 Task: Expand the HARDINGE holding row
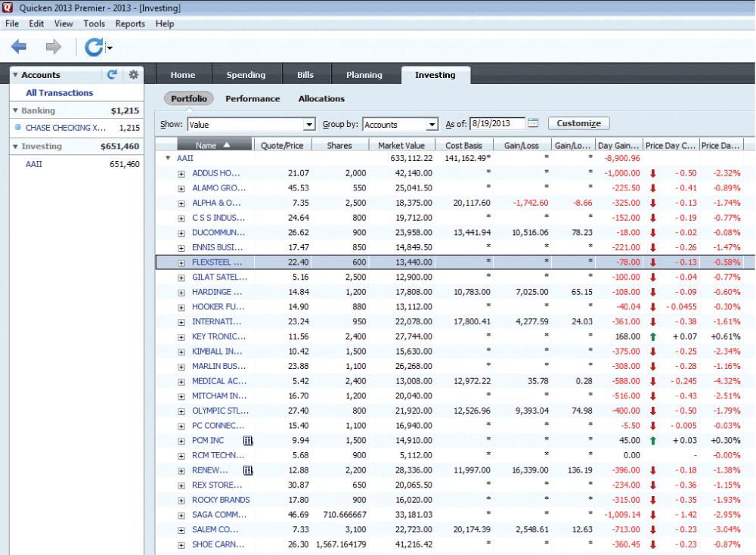point(181,293)
